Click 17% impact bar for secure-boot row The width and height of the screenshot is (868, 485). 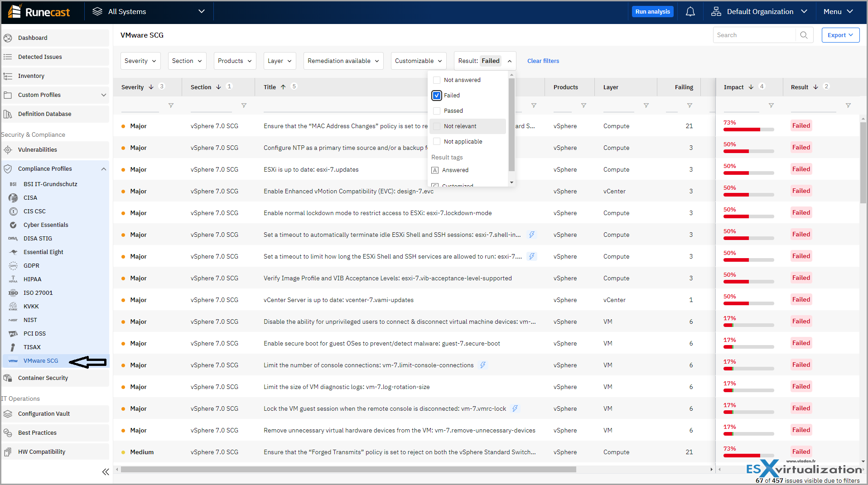point(749,347)
